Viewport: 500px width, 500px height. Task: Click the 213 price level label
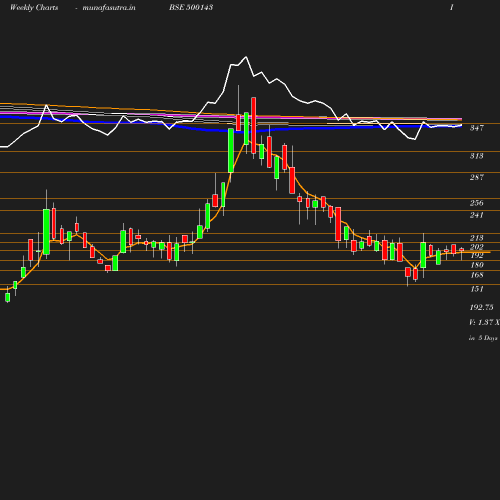[477, 238]
